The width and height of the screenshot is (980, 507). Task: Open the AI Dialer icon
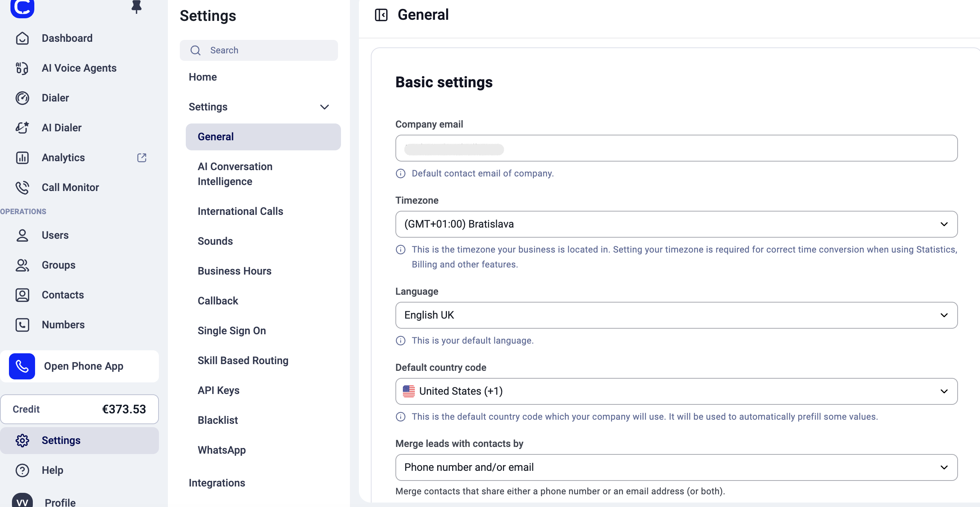[x=22, y=128]
